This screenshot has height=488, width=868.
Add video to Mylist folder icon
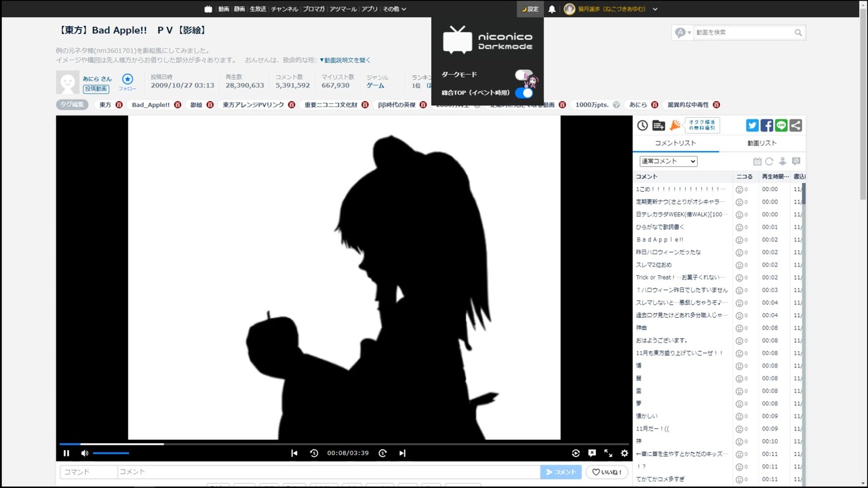658,125
